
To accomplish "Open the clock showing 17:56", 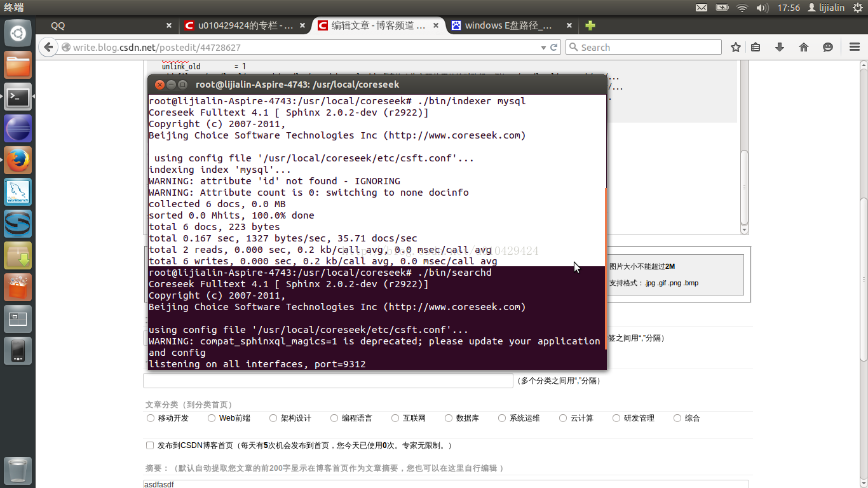I will tap(789, 8).
